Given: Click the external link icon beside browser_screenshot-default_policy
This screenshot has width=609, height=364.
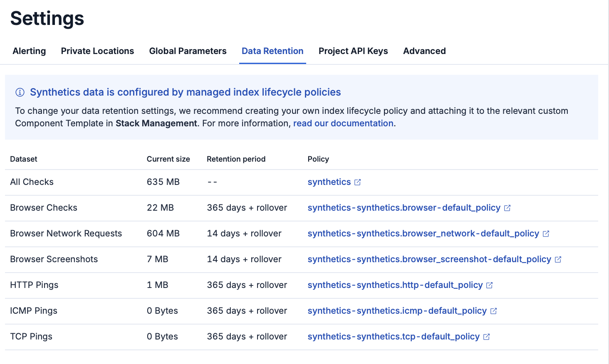Looking at the screenshot, I should [558, 259].
